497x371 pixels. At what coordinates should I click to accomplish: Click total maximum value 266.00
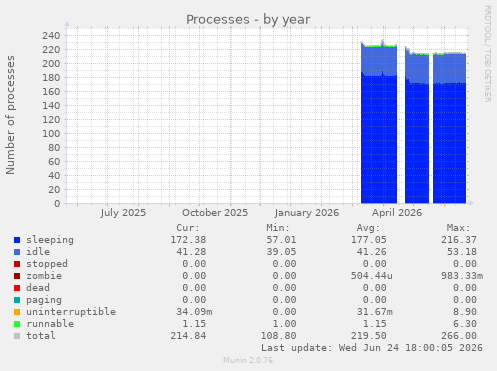[x=459, y=336]
